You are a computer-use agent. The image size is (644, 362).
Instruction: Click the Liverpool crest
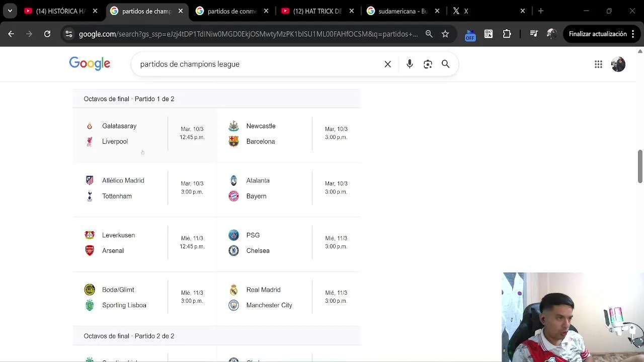(90, 142)
